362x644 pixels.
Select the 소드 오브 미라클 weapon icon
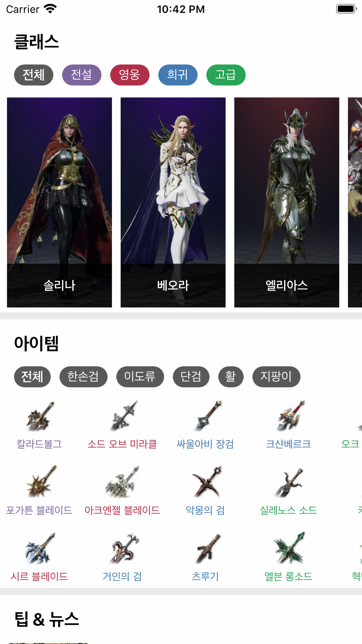point(122,416)
